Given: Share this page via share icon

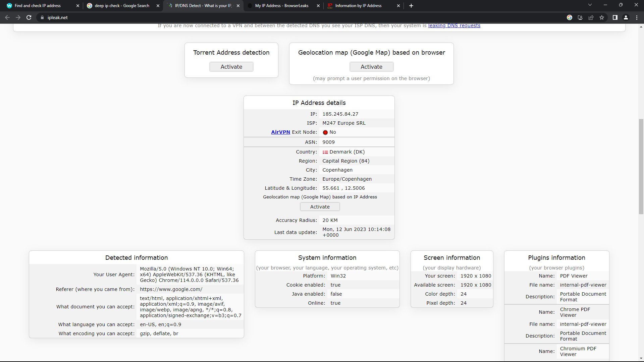Looking at the screenshot, I should [591, 17].
